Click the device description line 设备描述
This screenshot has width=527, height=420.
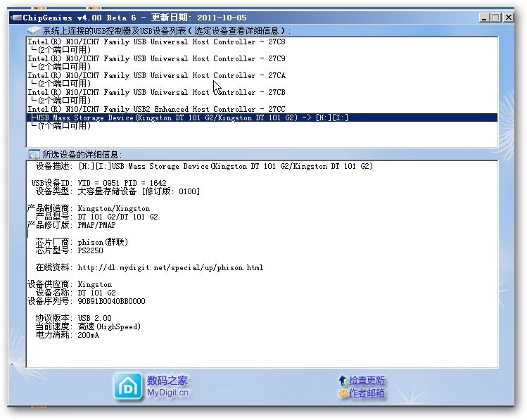[x=204, y=166]
